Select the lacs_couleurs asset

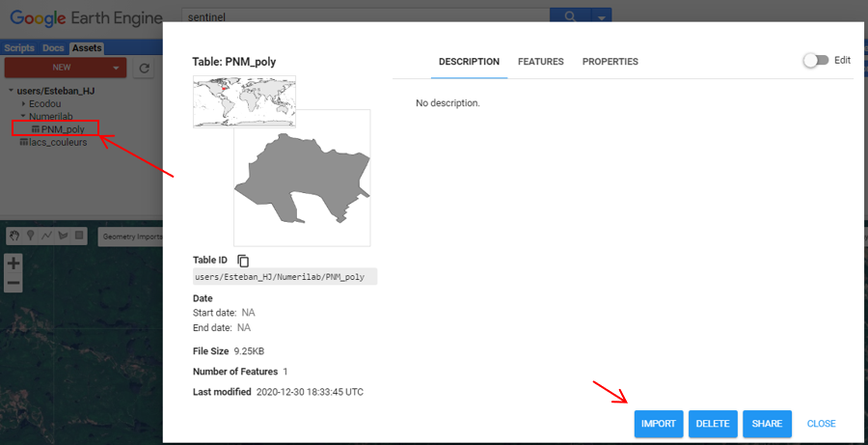coord(58,143)
